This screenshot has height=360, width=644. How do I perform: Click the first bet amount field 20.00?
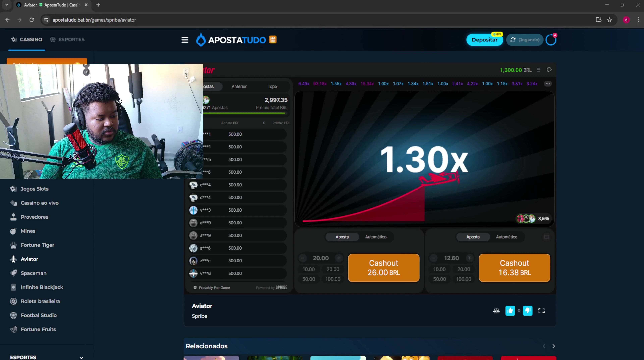[x=321, y=258]
